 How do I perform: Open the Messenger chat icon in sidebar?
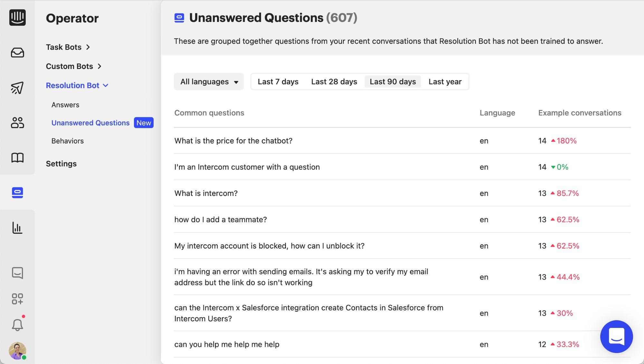17,273
